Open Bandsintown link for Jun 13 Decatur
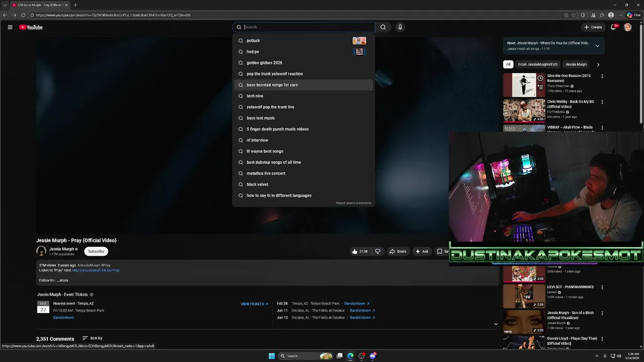 [362, 318]
